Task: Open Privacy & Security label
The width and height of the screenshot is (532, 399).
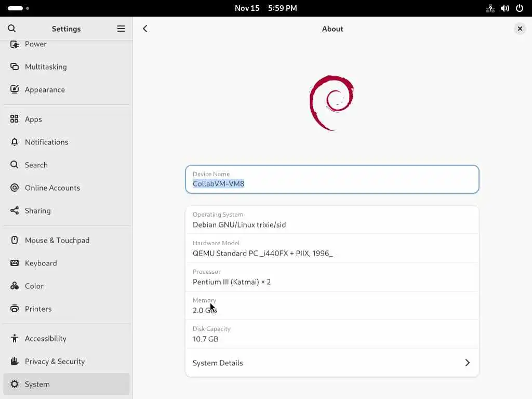Action: click(55, 362)
